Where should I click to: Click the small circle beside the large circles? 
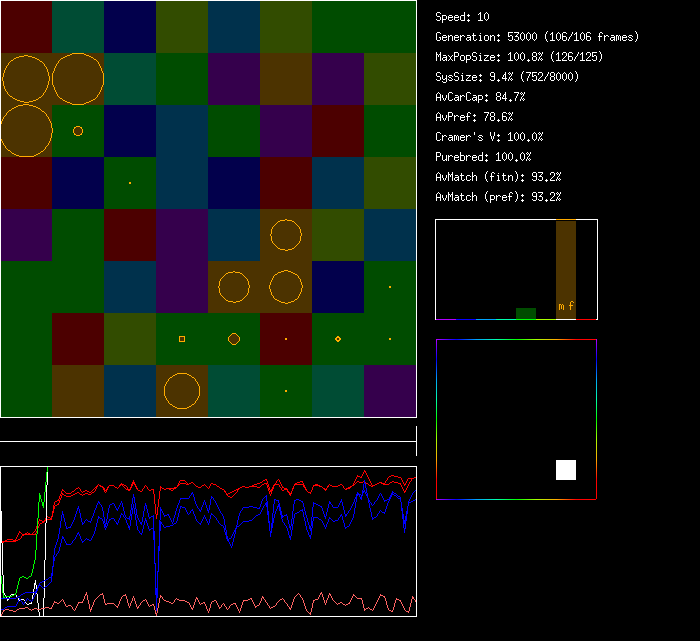(78, 131)
